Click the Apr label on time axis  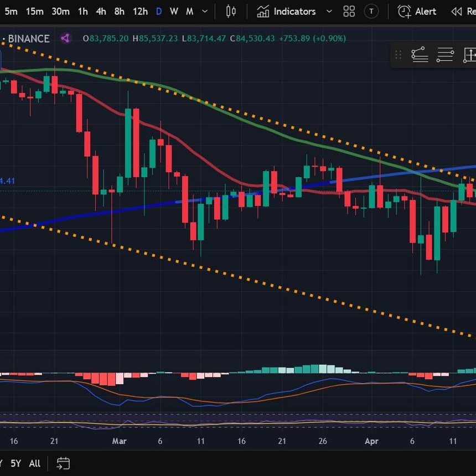371,441
